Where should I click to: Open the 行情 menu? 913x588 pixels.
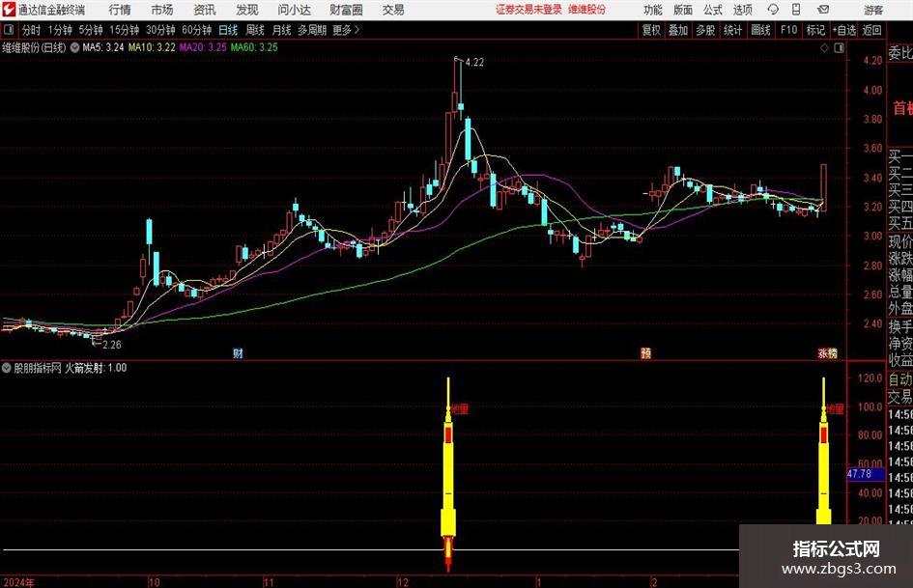(120, 10)
